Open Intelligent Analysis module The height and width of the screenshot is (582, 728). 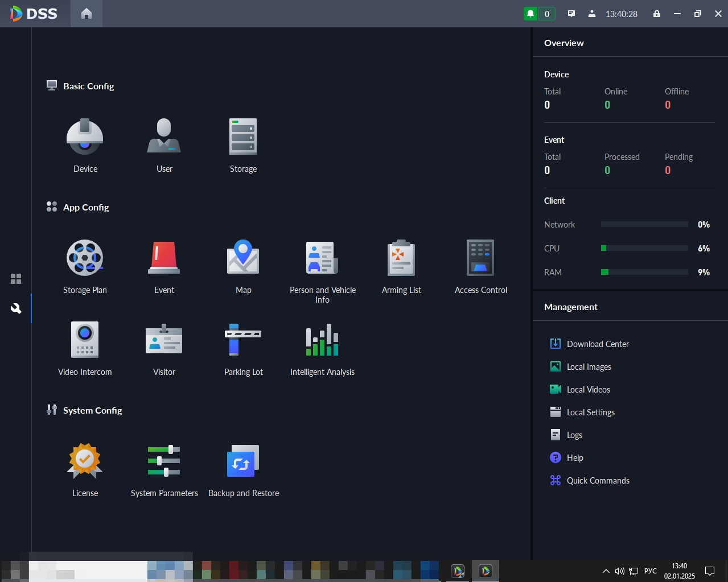coord(322,340)
